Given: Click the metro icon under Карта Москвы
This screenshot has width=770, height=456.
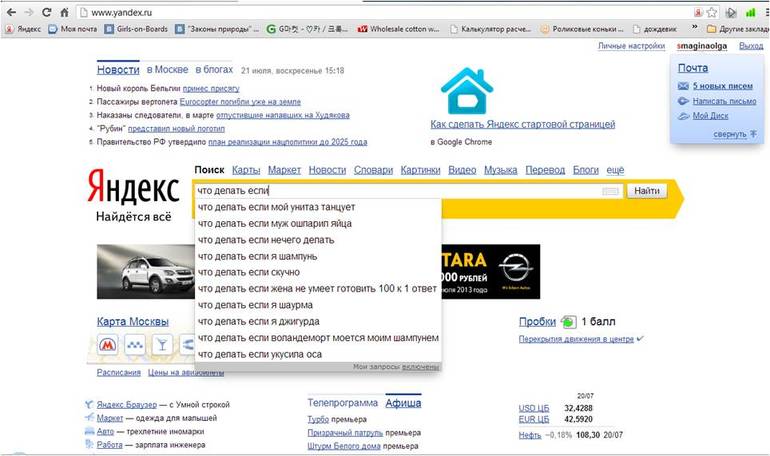Looking at the screenshot, I should pos(107,345).
